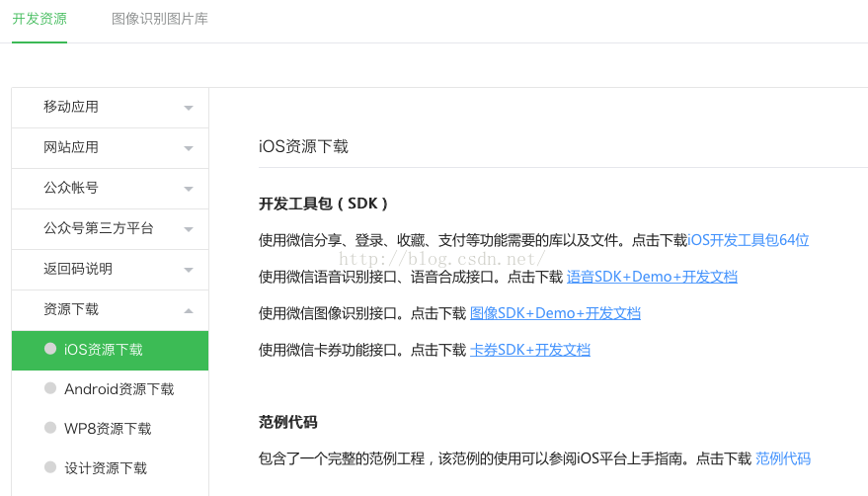Click the bullet dot beside Android资源下载
Image resolution: width=868 pixels, height=496 pixels.
50,388
